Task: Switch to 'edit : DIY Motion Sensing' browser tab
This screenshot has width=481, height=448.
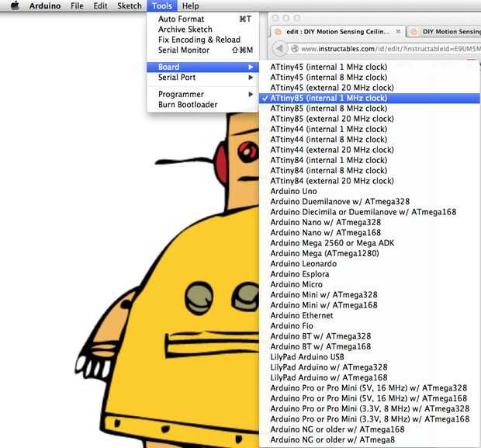Action: [337, 32]
